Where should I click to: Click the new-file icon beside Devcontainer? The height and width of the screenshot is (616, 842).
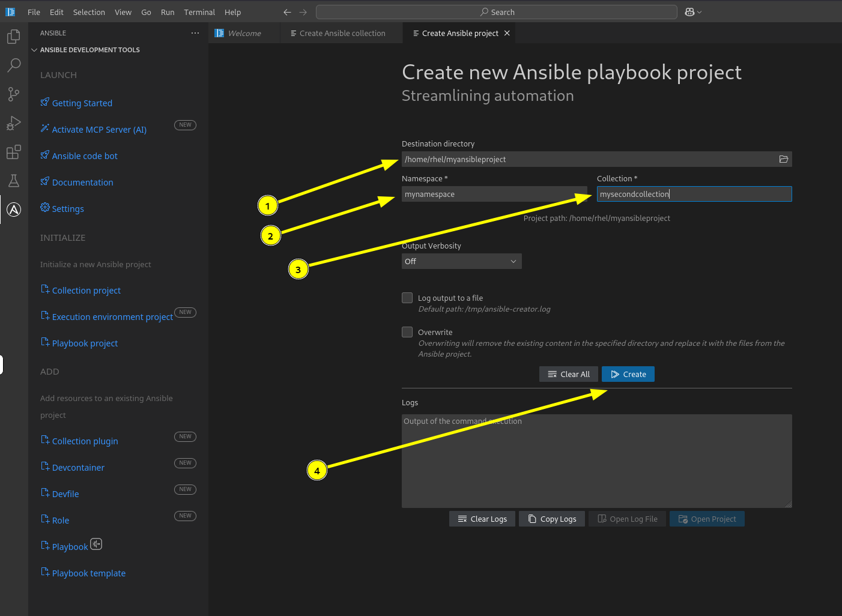pyautogui.click(x=45, y=467)
